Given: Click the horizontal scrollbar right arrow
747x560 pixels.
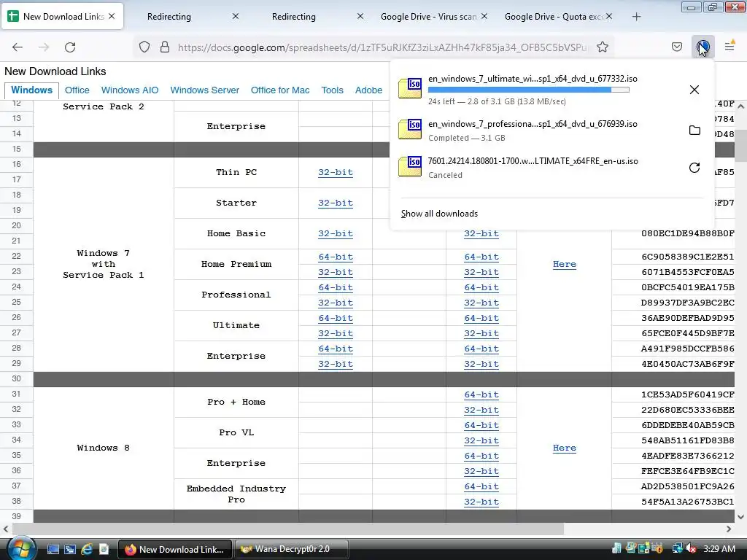Looking at the screenshot, I should coord(729,529).
